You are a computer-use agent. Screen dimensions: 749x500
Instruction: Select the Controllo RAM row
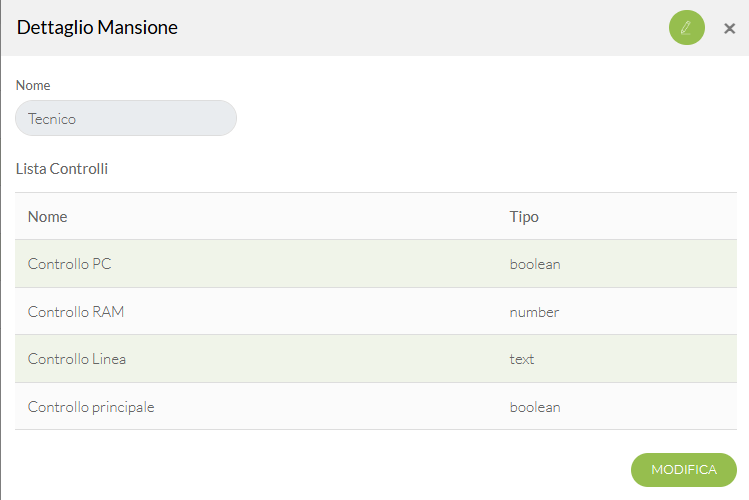tap(375, 311)
